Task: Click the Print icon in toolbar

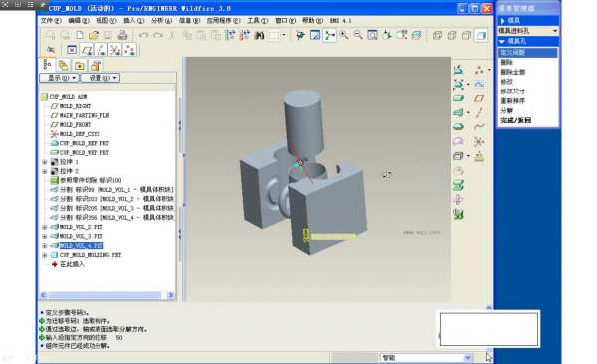Action: coord(122,36)
